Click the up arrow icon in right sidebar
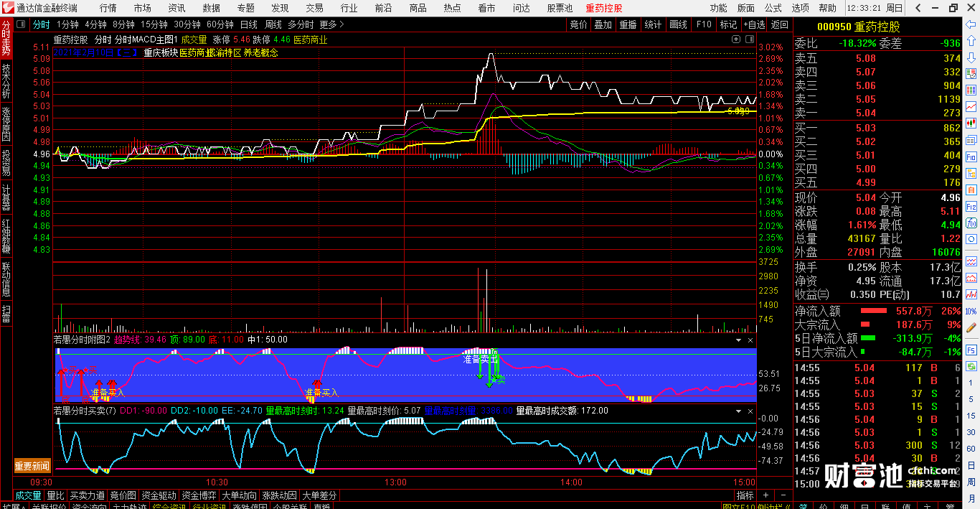The width and height of the screenshot is (980, 509). coord(971,40)
